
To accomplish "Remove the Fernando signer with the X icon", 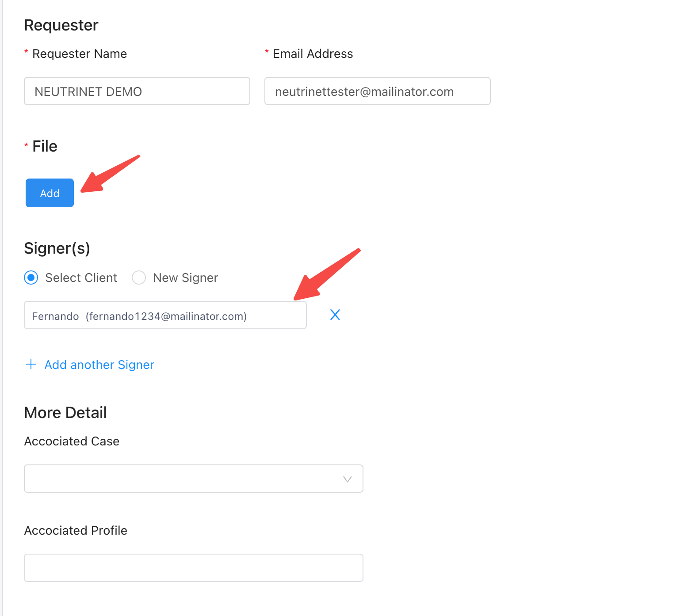I will [335, 315].
